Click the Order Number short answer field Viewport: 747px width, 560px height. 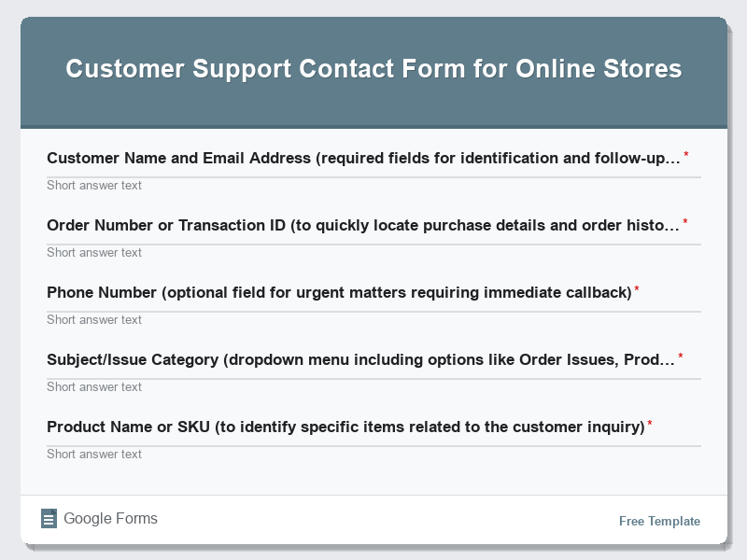pos(373,252)
